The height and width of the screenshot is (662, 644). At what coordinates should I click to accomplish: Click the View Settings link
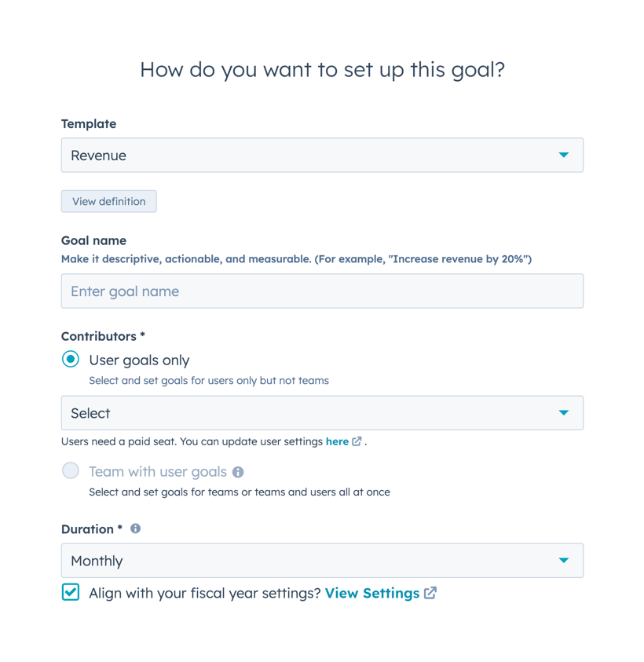click(373, 593)
